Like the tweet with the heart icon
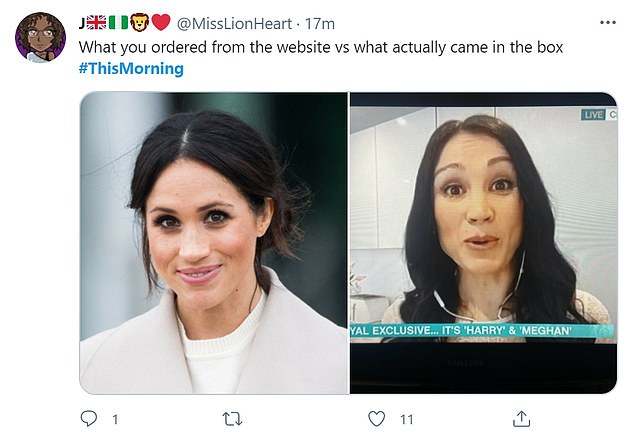Viewport: 634px width, 435px height. click(377, 417)
